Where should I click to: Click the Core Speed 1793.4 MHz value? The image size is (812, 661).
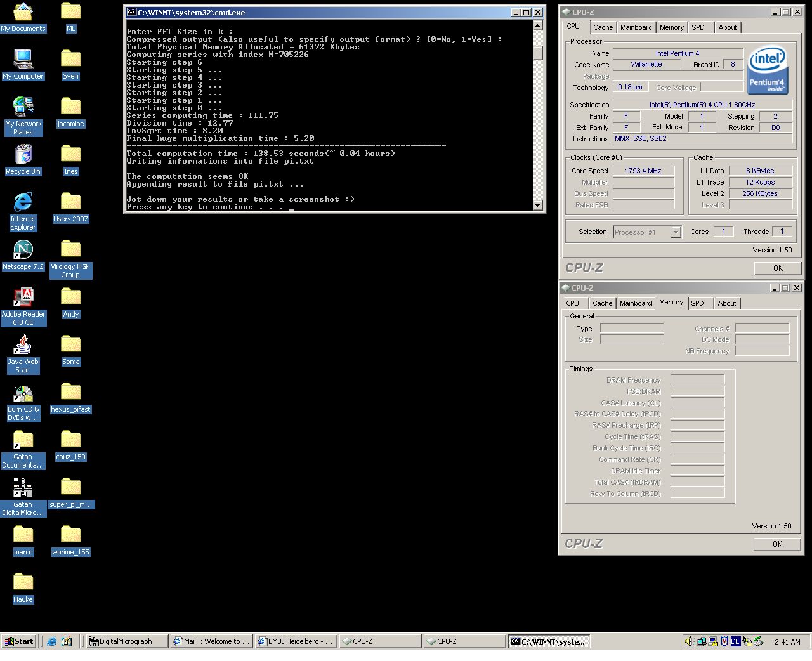pos(643,171)
